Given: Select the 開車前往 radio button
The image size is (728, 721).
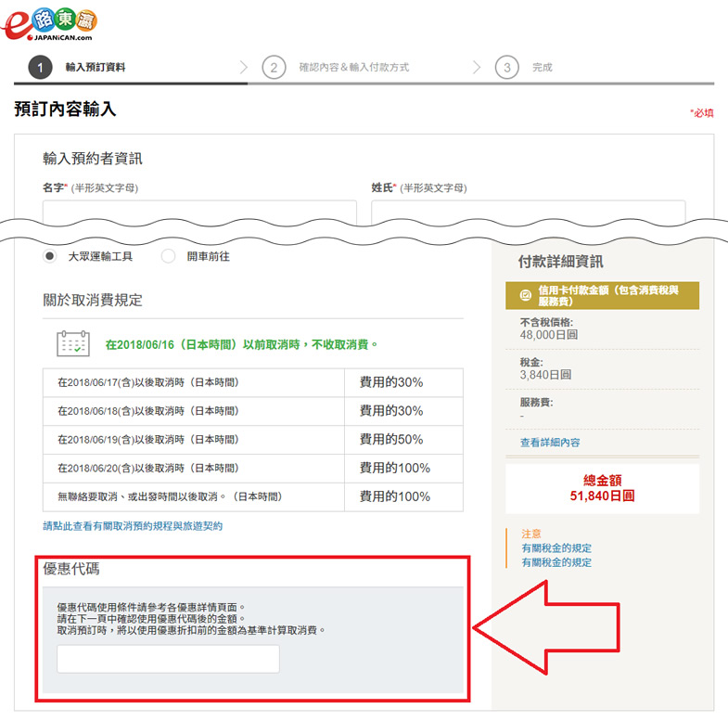Looking at the screenshot, I should (x=168, y=256).
